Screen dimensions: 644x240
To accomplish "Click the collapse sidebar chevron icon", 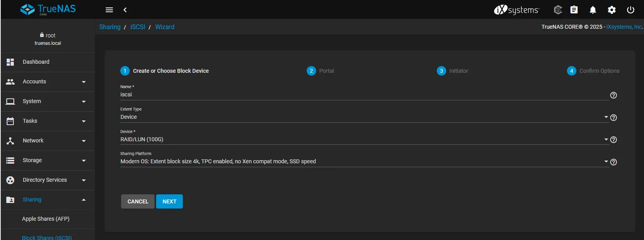I will click(x=125, y=10).
